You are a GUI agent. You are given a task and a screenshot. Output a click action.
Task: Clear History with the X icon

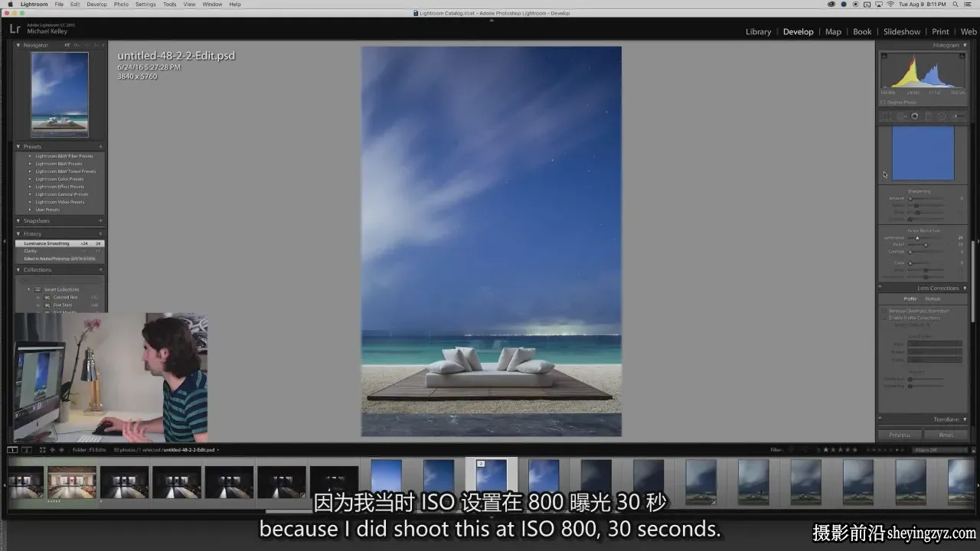click(x=100, y=233)
